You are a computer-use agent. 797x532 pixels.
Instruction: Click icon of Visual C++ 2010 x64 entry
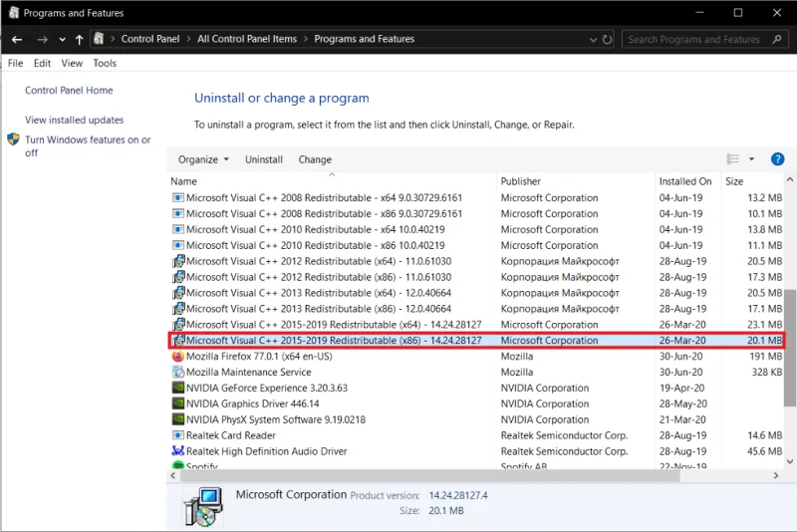(x=178, y=229)
